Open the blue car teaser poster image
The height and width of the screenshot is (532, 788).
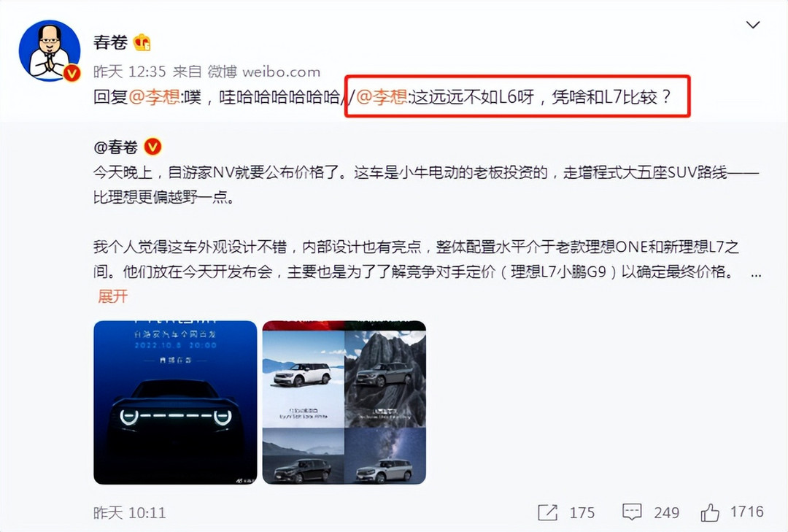tap(175, 402)
